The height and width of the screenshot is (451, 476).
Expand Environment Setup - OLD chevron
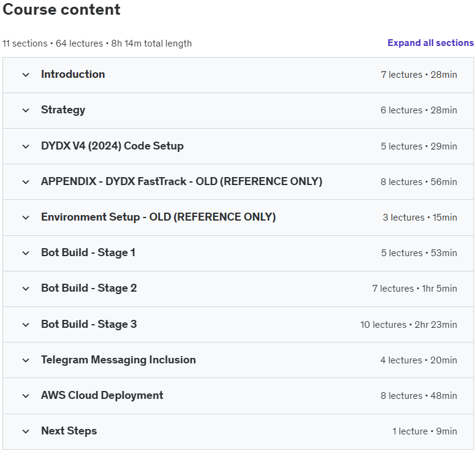click(x=26, y=218)
